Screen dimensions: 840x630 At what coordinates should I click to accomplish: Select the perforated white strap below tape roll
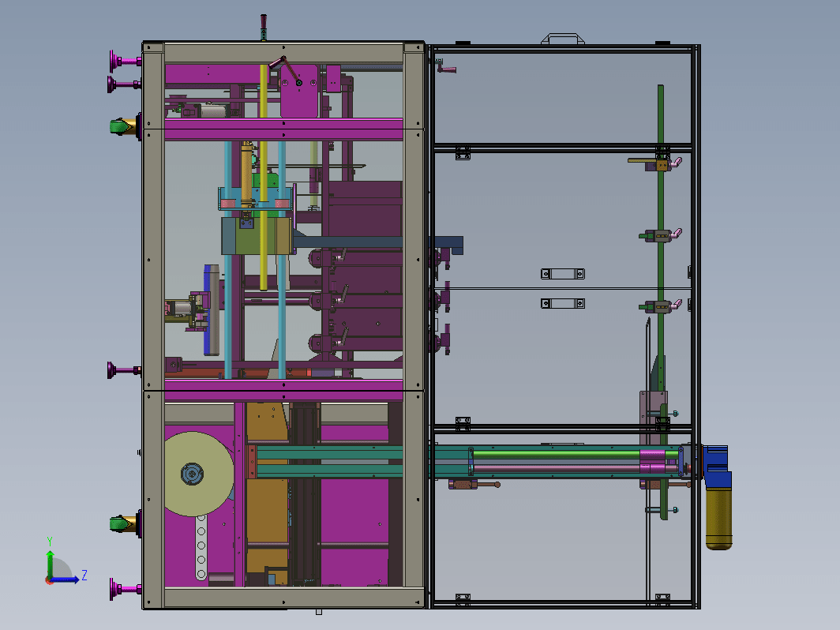click(x=201, y=548)
